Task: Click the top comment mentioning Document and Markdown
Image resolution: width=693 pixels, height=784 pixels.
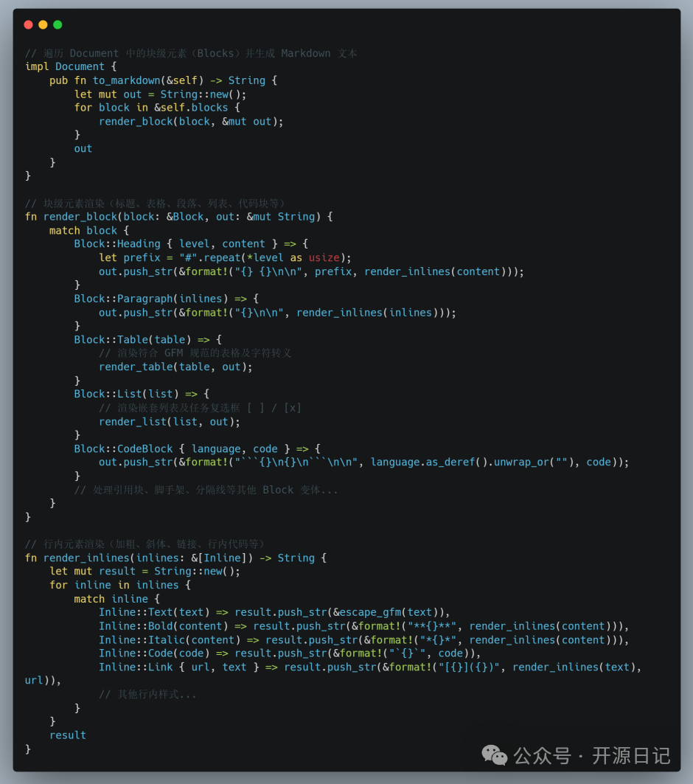Action: pos(191,53)
